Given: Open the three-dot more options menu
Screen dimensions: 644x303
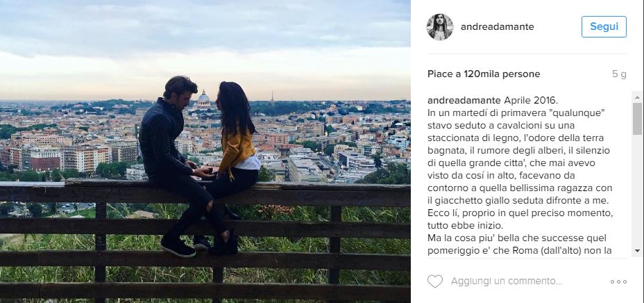Looking at the screenshot, I should tap(618, 281).
